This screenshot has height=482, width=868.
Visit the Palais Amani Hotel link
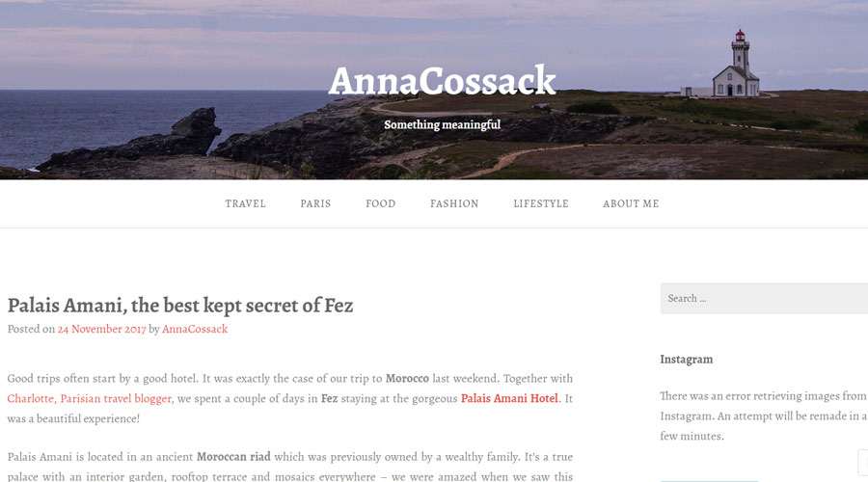pyautogui.click(x=509, y=398)
